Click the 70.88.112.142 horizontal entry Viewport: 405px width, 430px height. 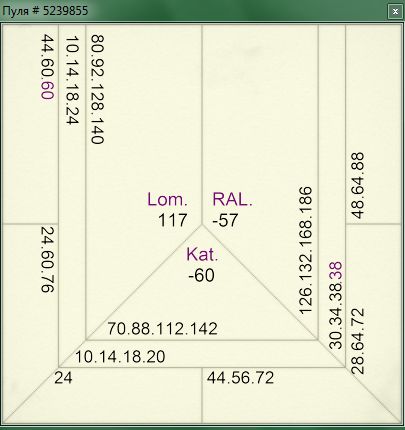point(162,329)
